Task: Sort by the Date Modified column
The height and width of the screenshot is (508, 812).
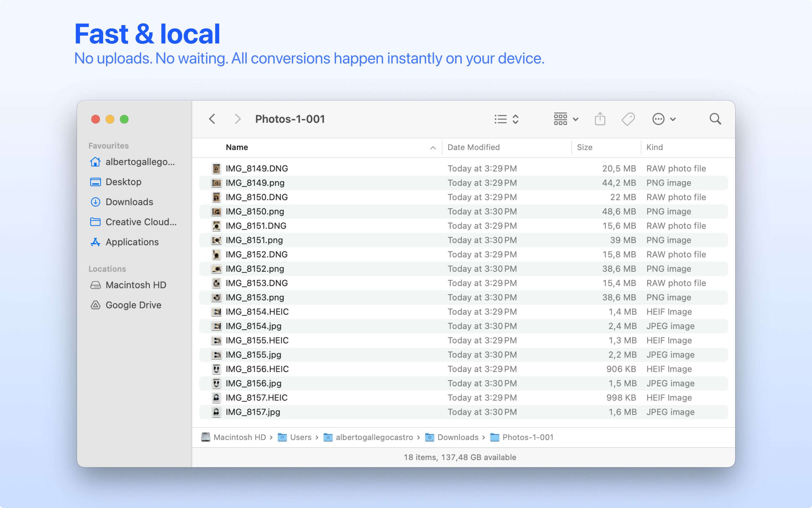Action: (x=473, y=147)
